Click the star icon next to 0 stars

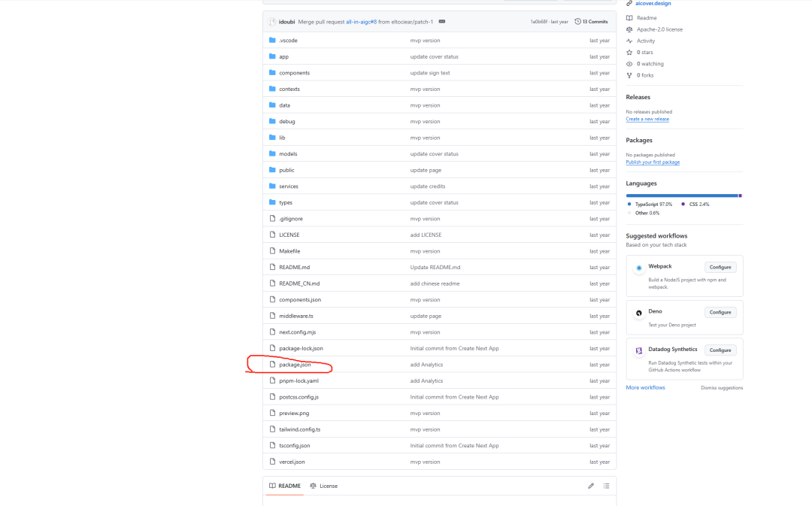click(629, 53)
